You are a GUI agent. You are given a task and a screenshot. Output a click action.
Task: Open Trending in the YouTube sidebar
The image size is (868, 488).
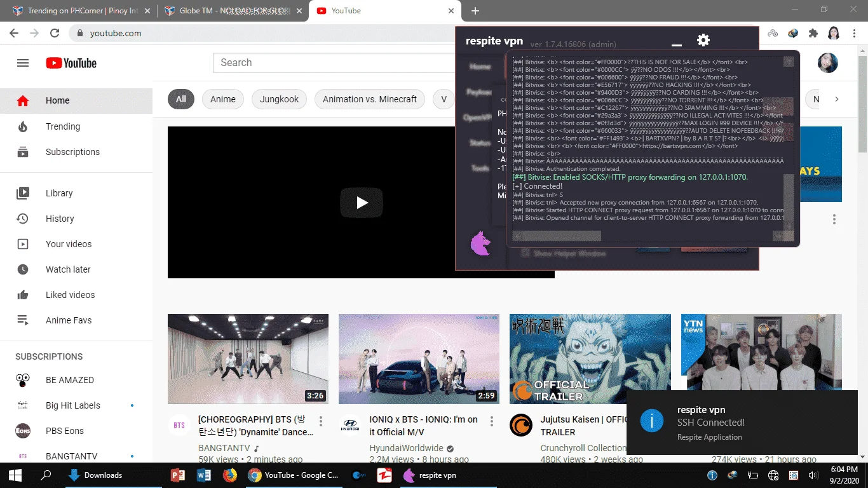76,126
